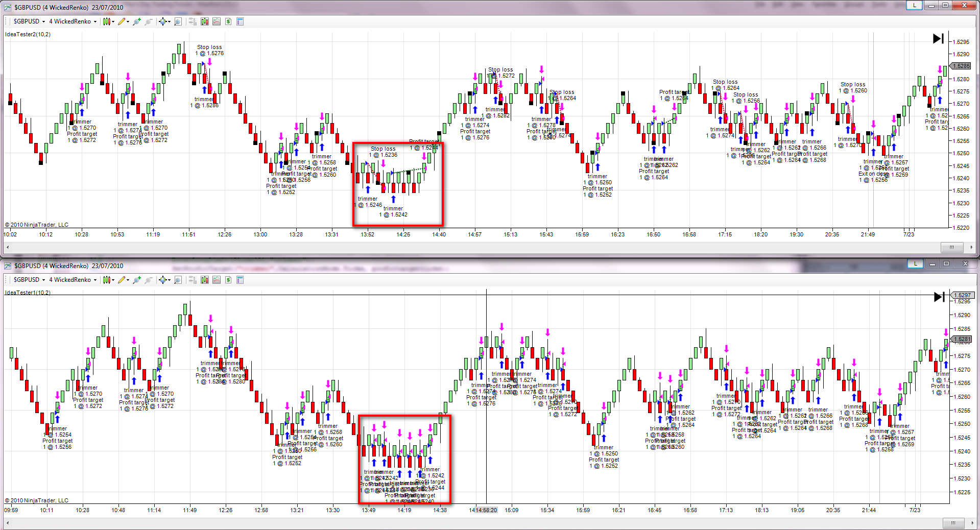Screen dimensions: 980x530
Task: Open Indicators icon in bottom chart toolbar
Action: [x=217, y=280]
